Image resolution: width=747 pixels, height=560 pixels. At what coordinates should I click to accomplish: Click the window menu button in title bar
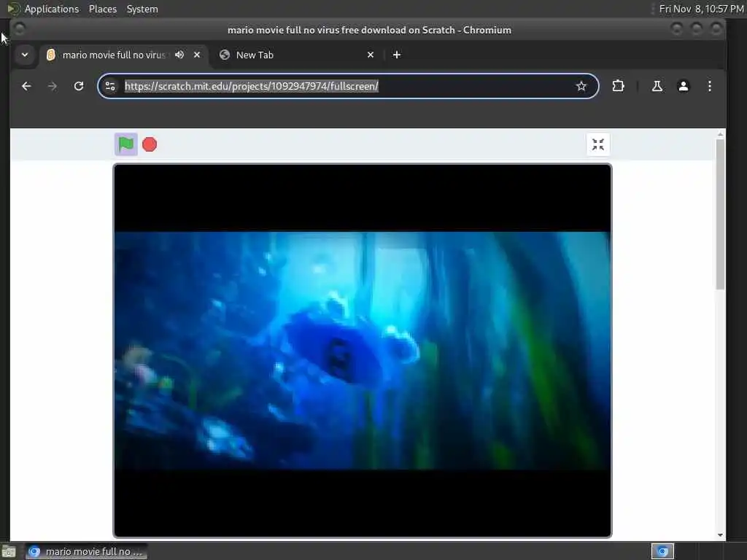point(20,29)
